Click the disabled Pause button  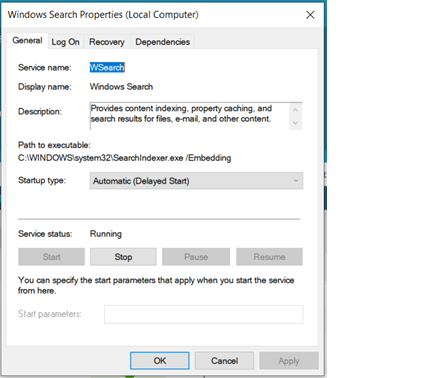click(x=196, y=257)
